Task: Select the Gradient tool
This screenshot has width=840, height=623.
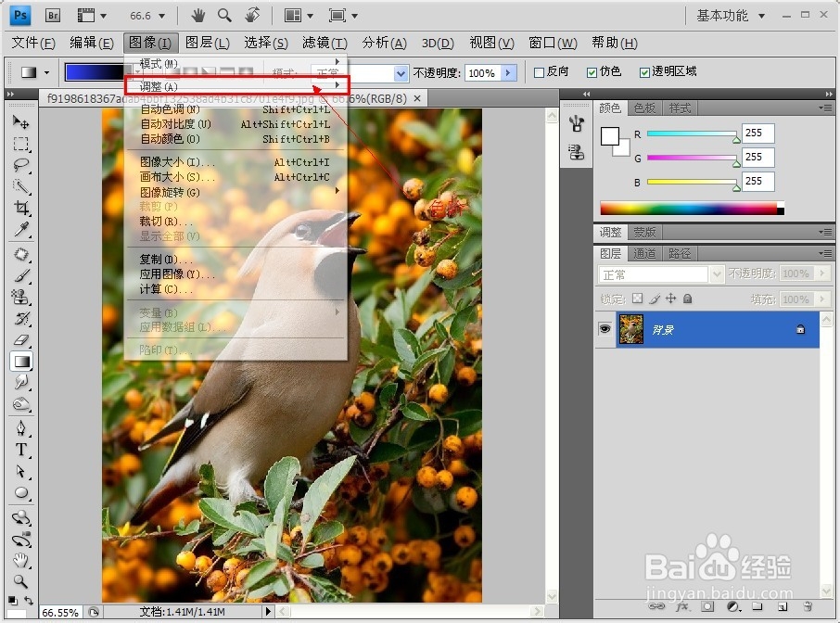Action: coord(21,362)
